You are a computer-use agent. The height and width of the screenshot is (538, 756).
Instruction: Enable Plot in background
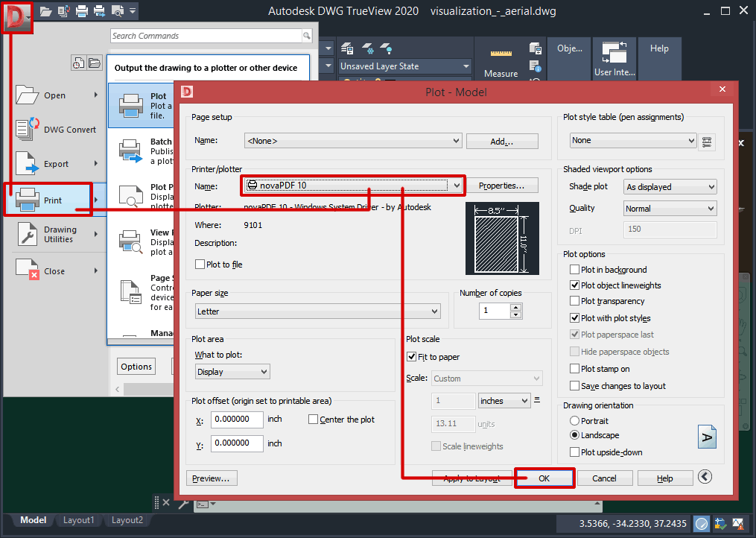point(574,269)
